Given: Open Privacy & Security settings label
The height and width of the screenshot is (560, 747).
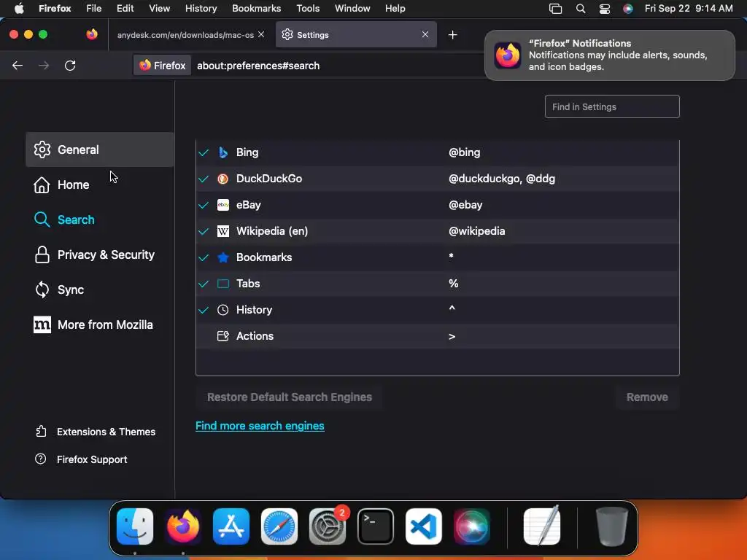Looking at the screenshot, I should tap(106, 254).
